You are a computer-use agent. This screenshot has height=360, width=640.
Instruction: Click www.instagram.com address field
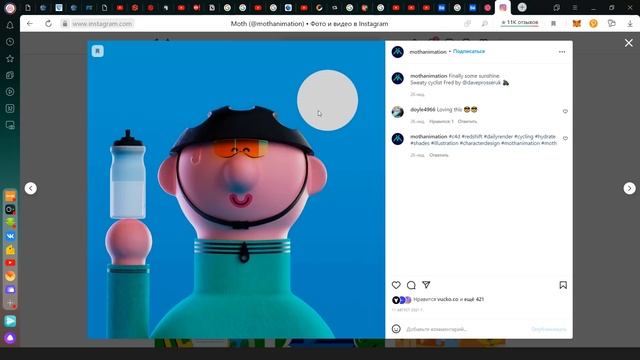tap(102, 24)
